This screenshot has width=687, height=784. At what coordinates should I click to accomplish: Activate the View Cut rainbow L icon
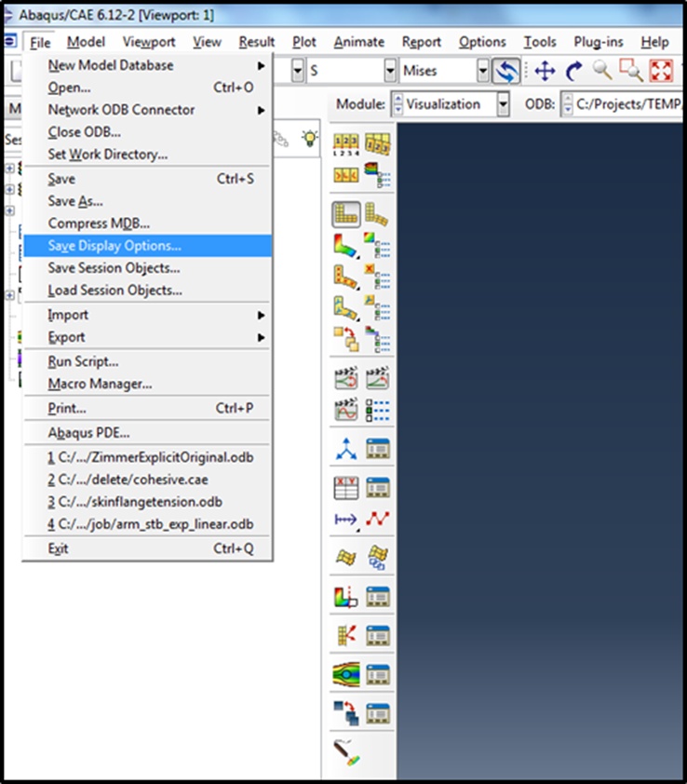(x=346, y=597)
